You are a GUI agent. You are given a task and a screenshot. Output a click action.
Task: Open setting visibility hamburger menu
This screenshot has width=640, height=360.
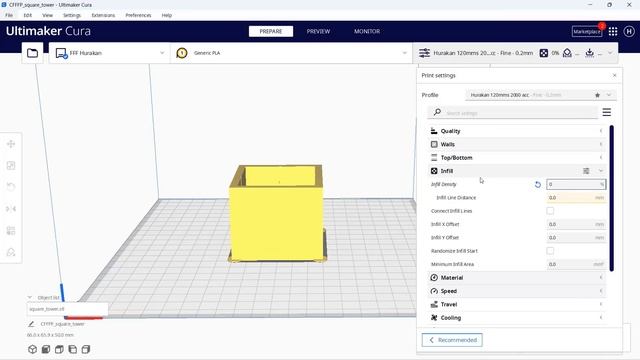607,112
